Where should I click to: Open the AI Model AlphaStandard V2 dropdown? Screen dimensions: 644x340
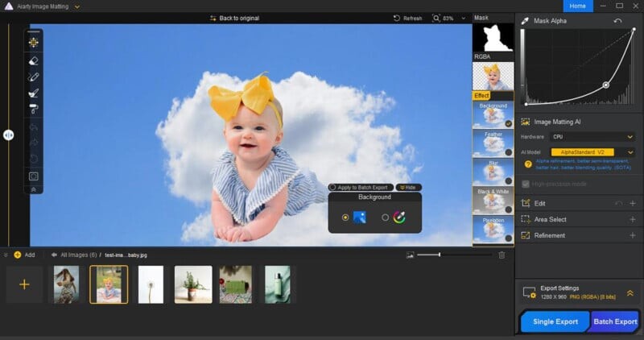[x=592, y=151]
